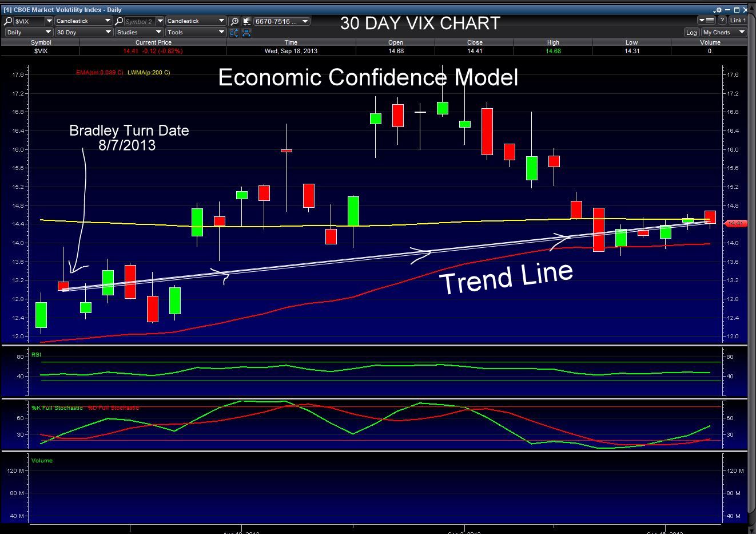756x534 pixels.
Task: Expand the 6670-7516 account dropdown
Action: pyautogui.click(x=282, y=21)
